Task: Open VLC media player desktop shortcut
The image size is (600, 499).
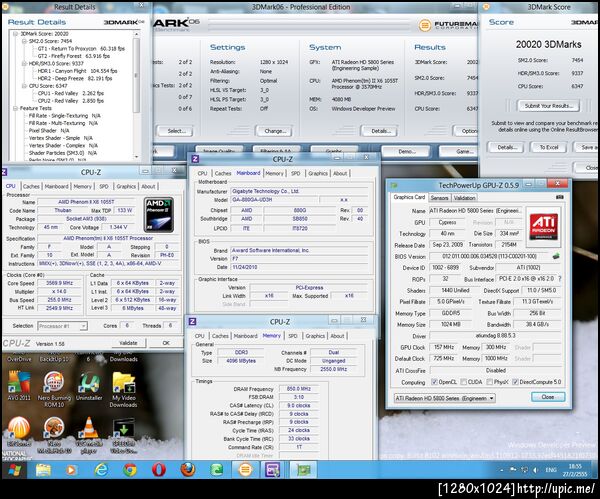Action: coord(88,427)
